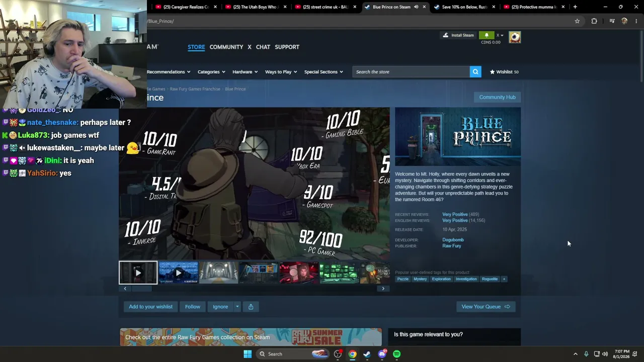Image resolution: width=644 pixels, height=362 pixels.
Task: Open the Raw Fury publisher link
Action: click(452, 246)
